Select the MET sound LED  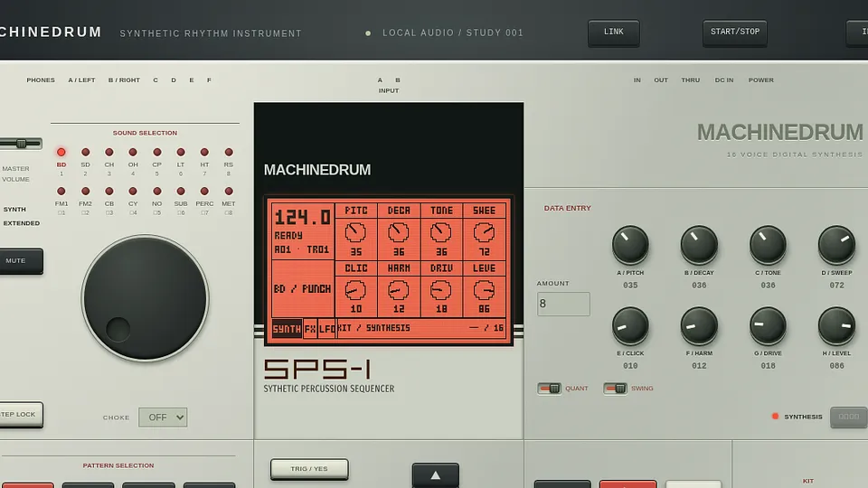coord(229,192)
